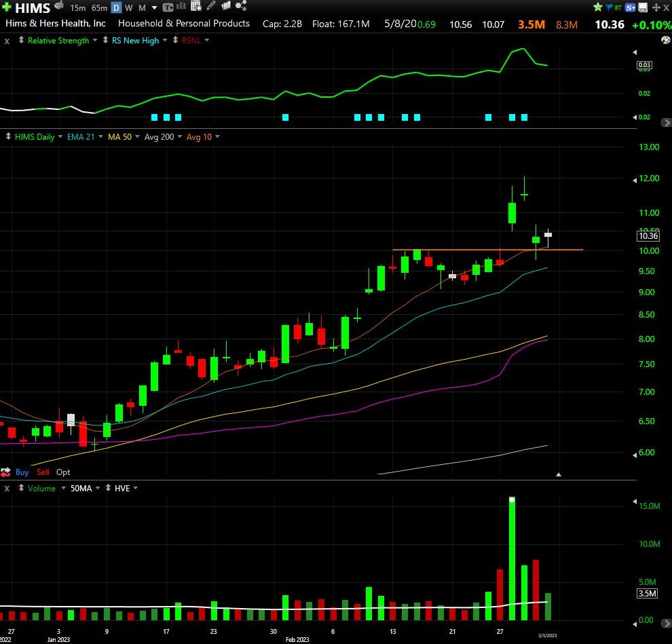Expand the RS New High indicator menu

(x=165, y=40)
